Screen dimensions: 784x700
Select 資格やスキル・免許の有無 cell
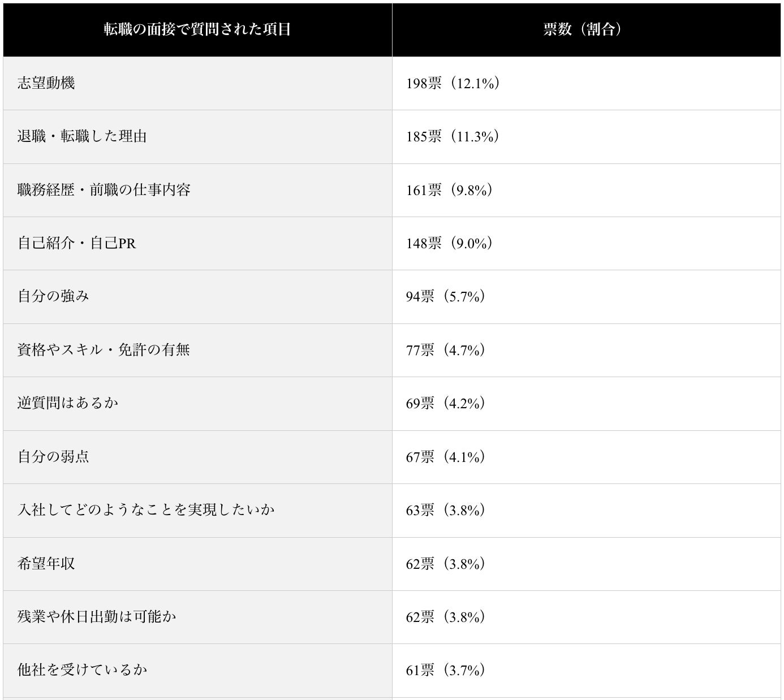pos(104,350)
